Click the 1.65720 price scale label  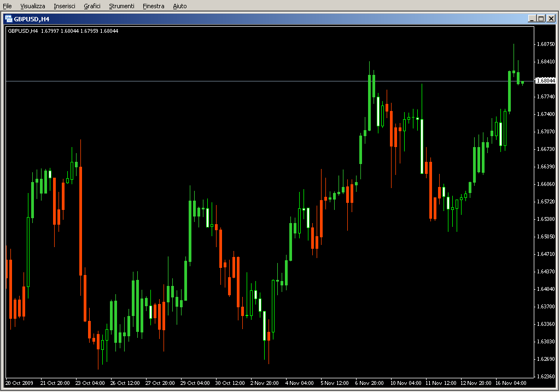coord(546,202)
